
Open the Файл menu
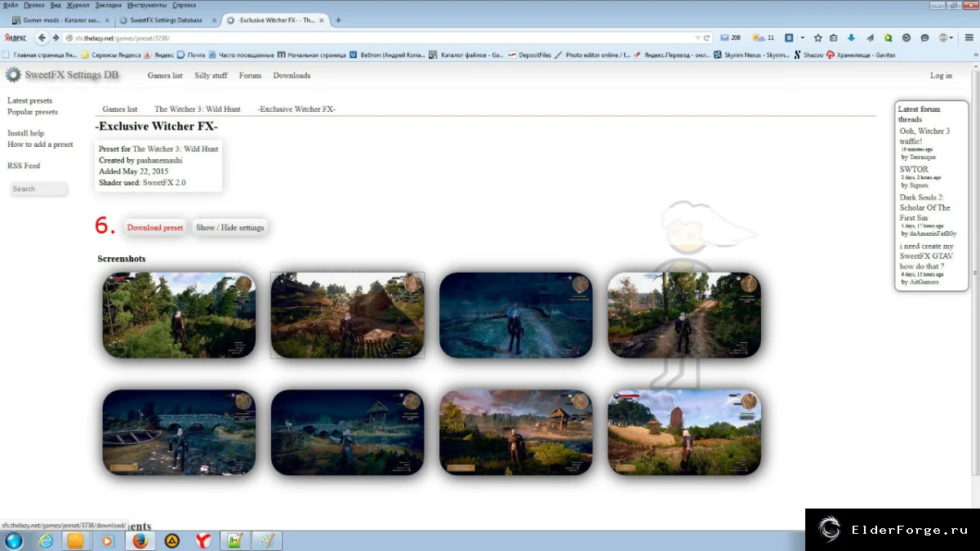click(11, 5)
